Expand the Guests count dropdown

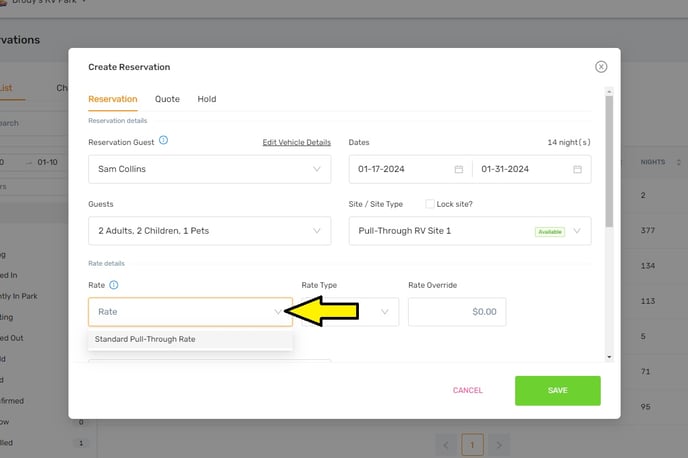pos(210,231)
